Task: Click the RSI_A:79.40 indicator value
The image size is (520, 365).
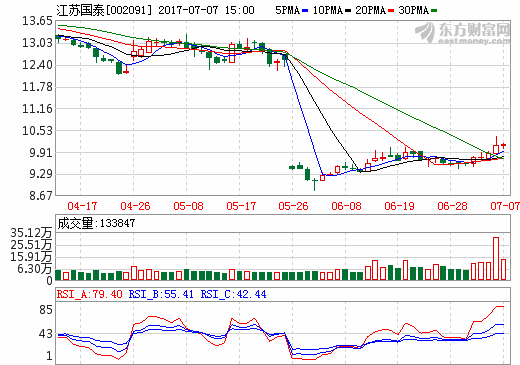Action: tap(90, 294)
